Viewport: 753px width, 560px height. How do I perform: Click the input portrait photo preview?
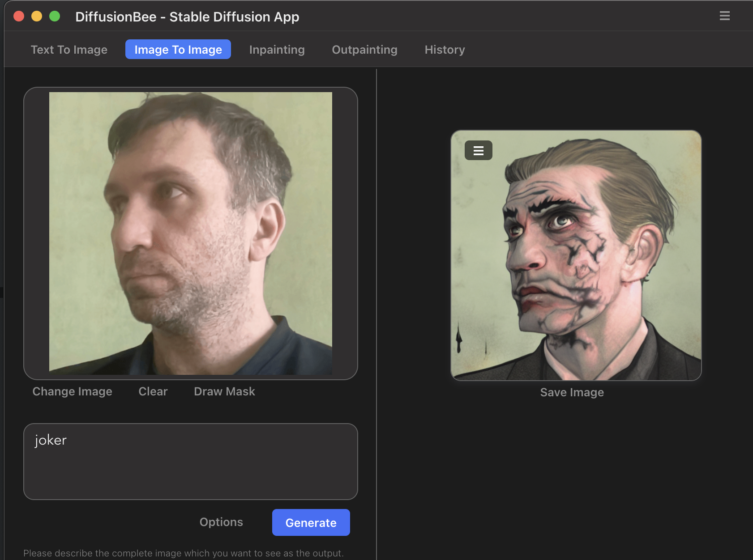pyautogui.click(x=190, y=233)
